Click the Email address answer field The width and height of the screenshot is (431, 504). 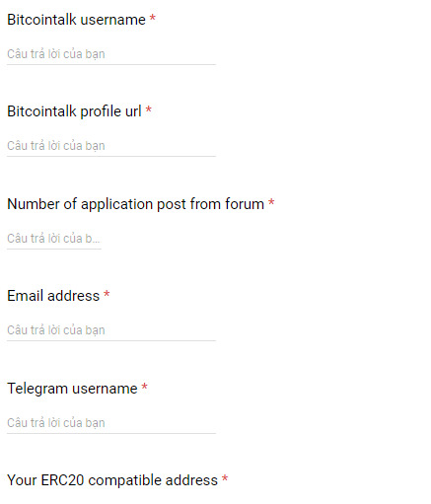pyautogui.click(x=111, y=330)
